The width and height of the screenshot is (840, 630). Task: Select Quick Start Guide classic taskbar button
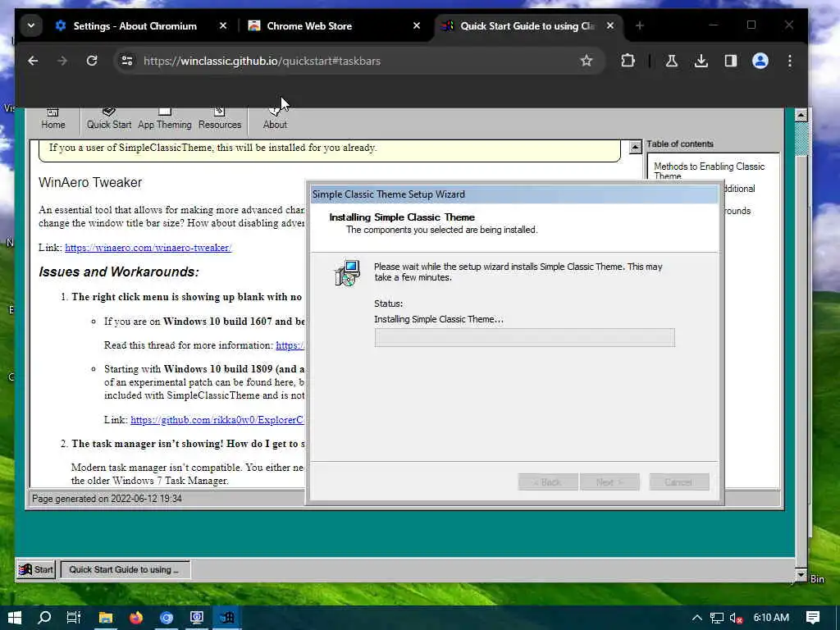pos(125,569)
